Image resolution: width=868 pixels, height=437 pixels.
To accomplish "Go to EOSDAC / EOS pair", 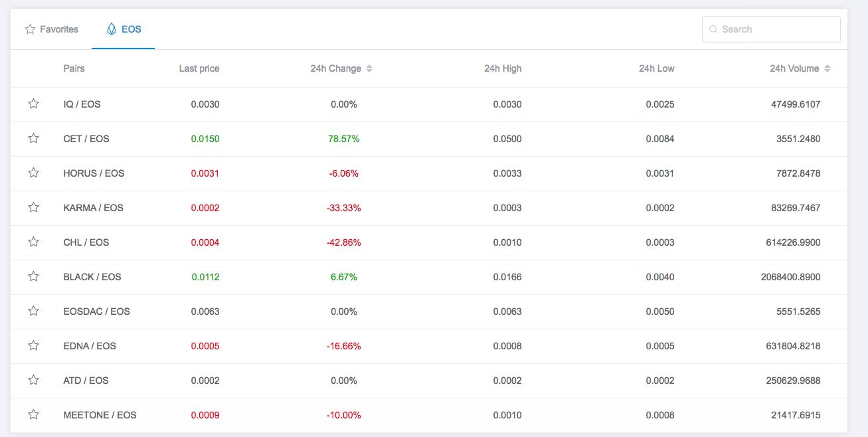I will (96, 311).
